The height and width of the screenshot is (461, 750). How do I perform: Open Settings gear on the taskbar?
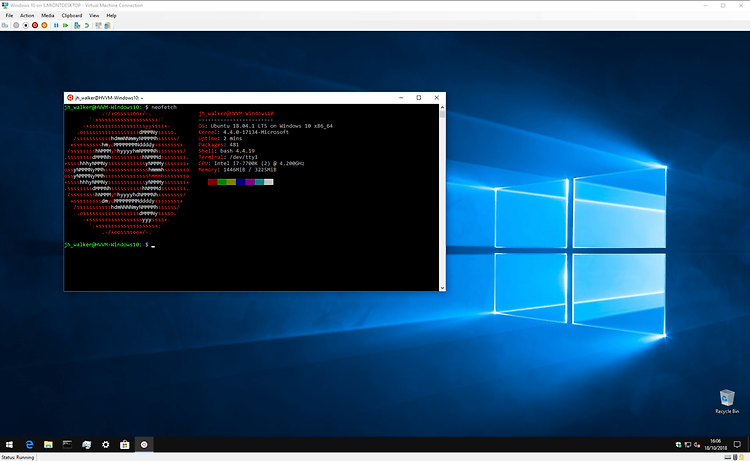[x=106, y=445]
